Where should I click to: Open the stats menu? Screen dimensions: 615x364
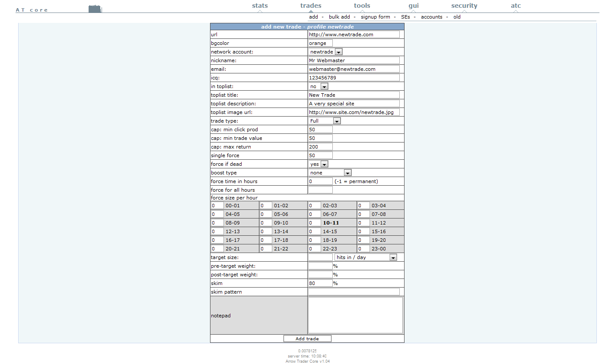tap(260, 6)
